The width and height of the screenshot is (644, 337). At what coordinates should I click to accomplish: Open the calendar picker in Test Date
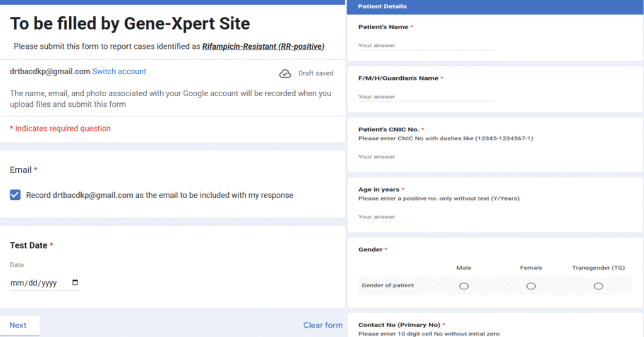coord(75,283)
